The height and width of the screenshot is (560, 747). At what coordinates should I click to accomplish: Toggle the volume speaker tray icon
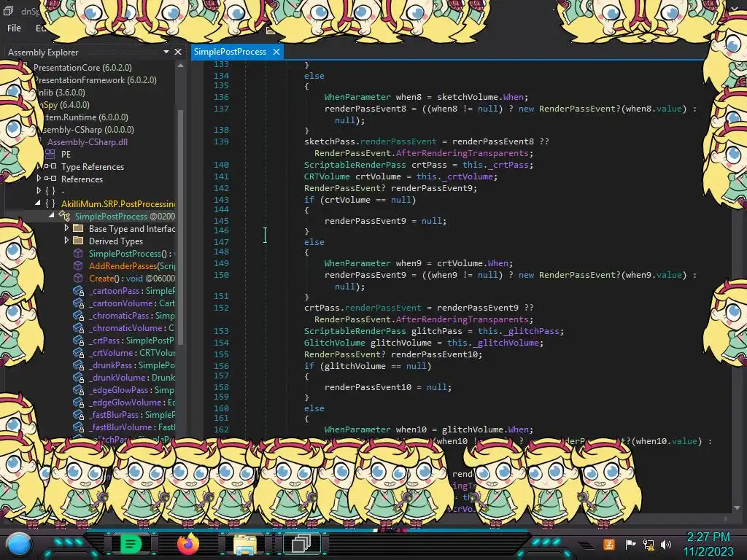point(666,544)
